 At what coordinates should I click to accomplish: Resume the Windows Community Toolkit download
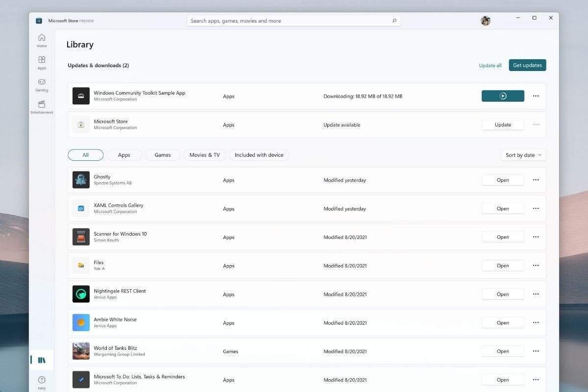[503, 96]
